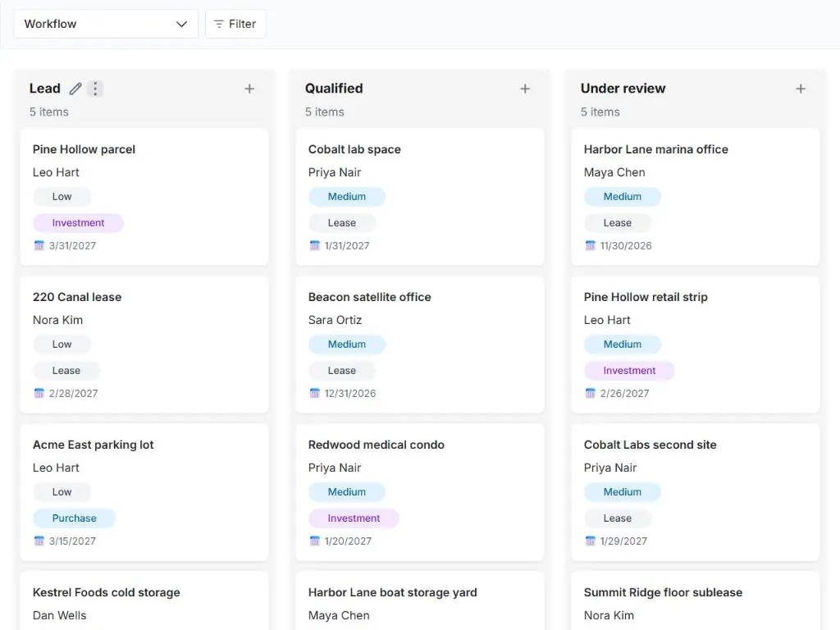
Task: Click Investment tag on Redwood medical condo
Action: point(354,518)
